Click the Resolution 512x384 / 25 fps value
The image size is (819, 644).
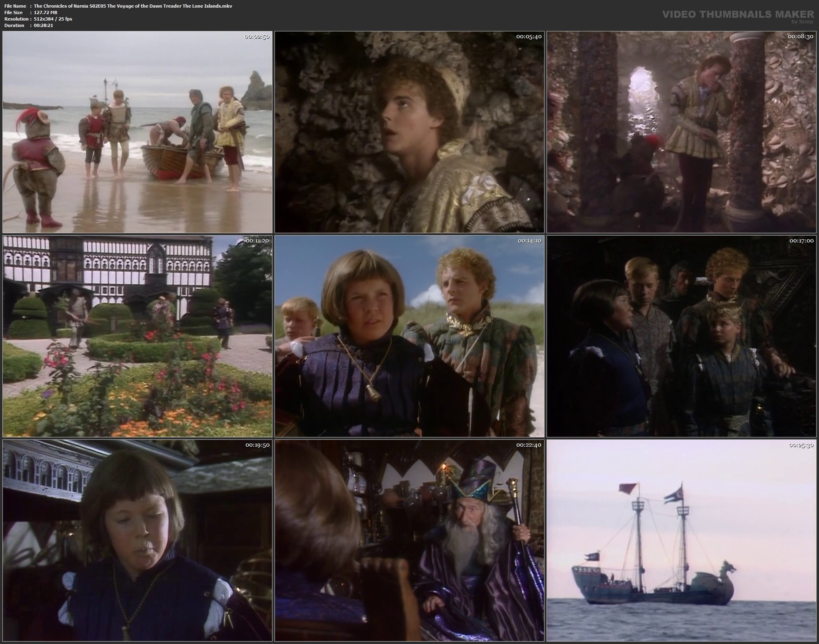coord(53,19)
